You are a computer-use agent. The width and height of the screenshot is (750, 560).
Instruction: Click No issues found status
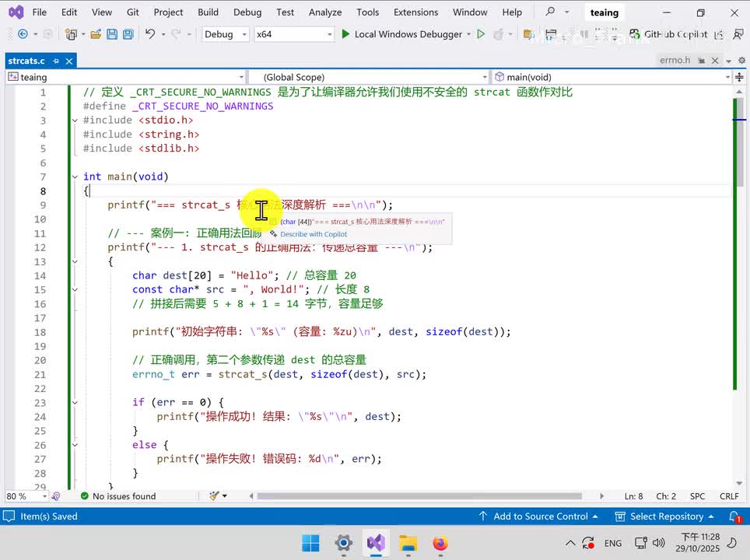click(118, 496)
